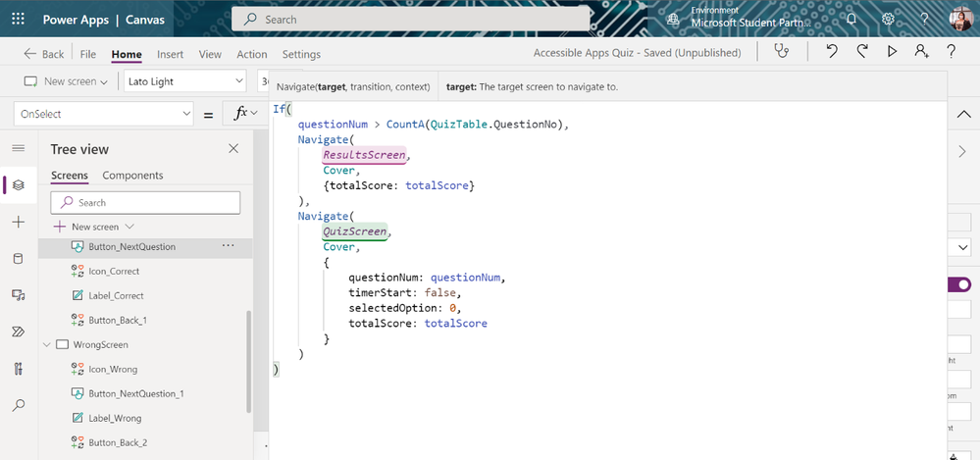The width and height of the screenshot is (980, 460).
Task: Open the File menu
Action: 88,54
